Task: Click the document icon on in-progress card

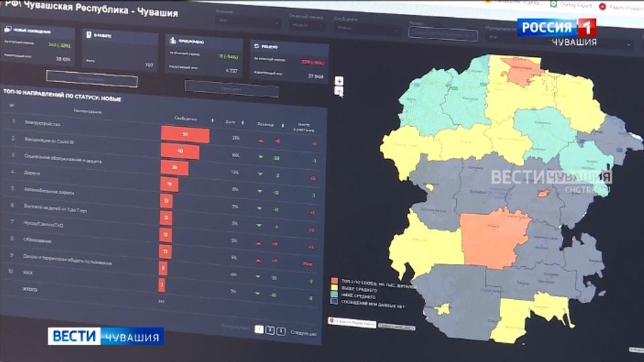Action: coord(88,34)
